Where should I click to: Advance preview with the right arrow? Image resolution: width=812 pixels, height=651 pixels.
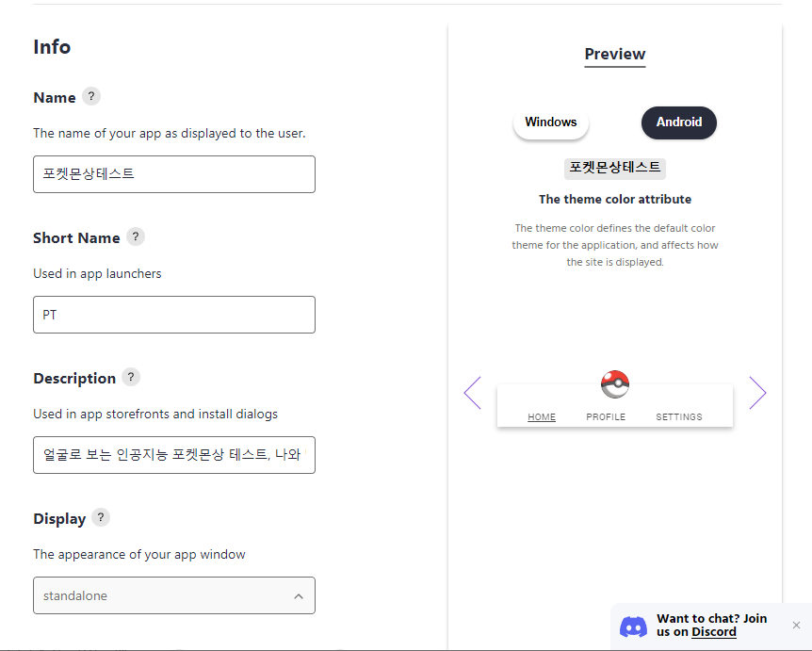(757, 393)
